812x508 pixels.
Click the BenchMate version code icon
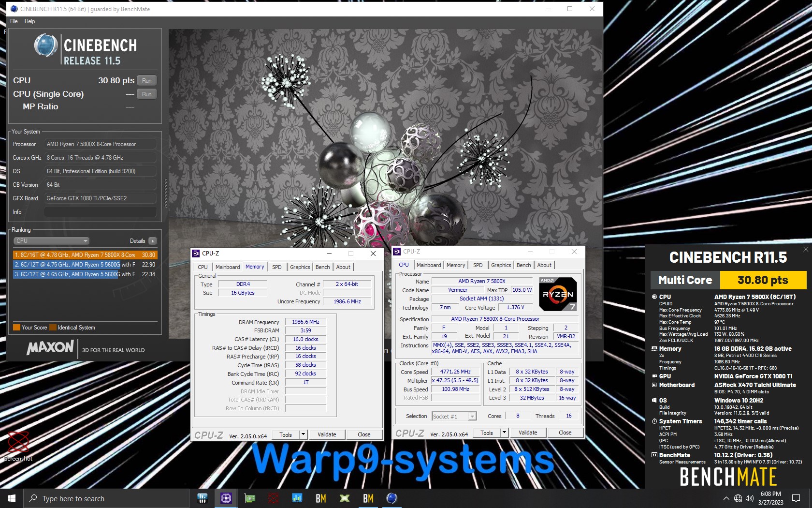[x=654, y=455]
